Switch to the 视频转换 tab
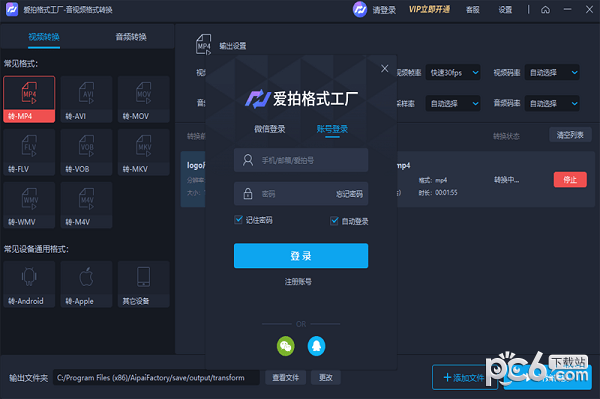This screenshot has width=600, height=399. pyautogui.click(x=44, y=37)
